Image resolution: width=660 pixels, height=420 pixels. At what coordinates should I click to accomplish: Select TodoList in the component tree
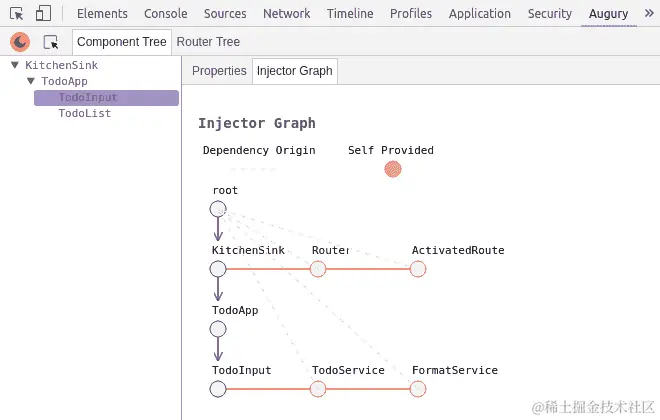coord(85,113)
